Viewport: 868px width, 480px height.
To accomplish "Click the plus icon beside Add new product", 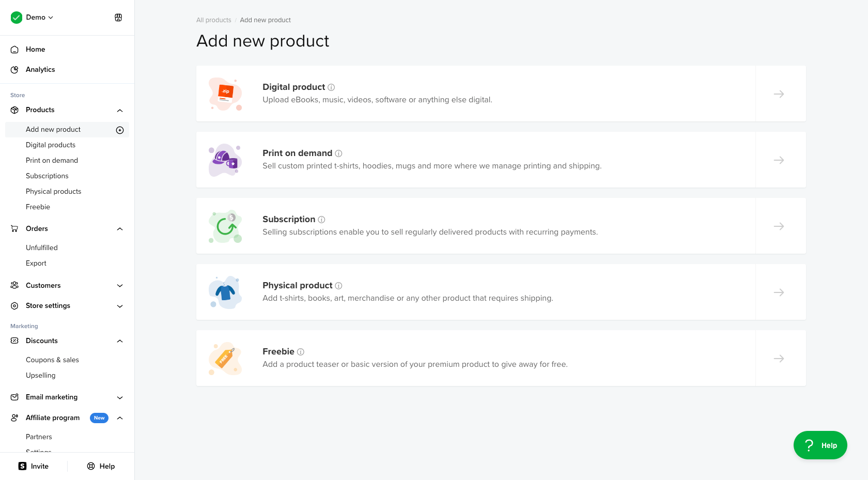I will (120, 130).
